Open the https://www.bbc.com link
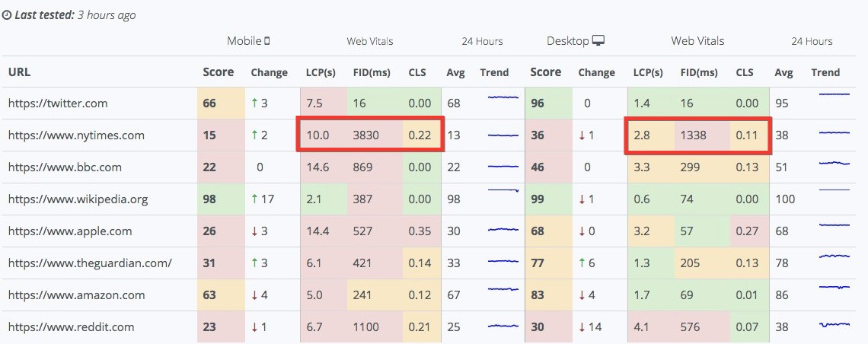 click(x=65, y=167)
